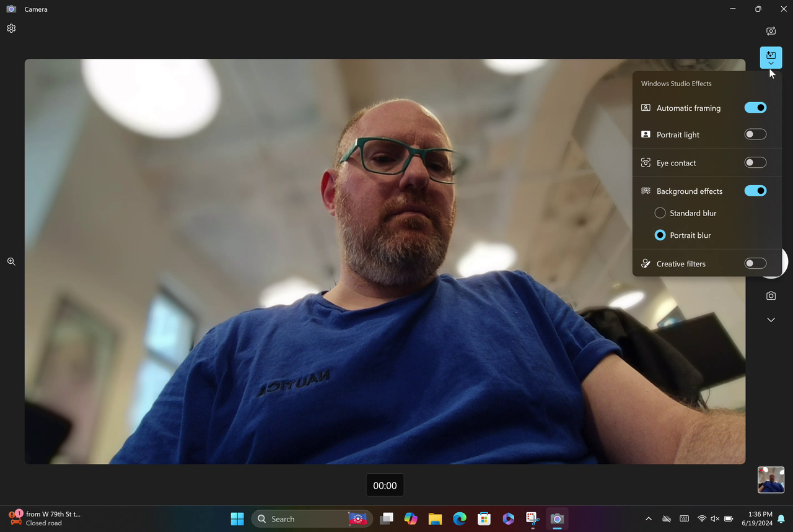Open File Explorer from taskbar
The width and height of the screenshot is (793, 532).
point(435,519)
